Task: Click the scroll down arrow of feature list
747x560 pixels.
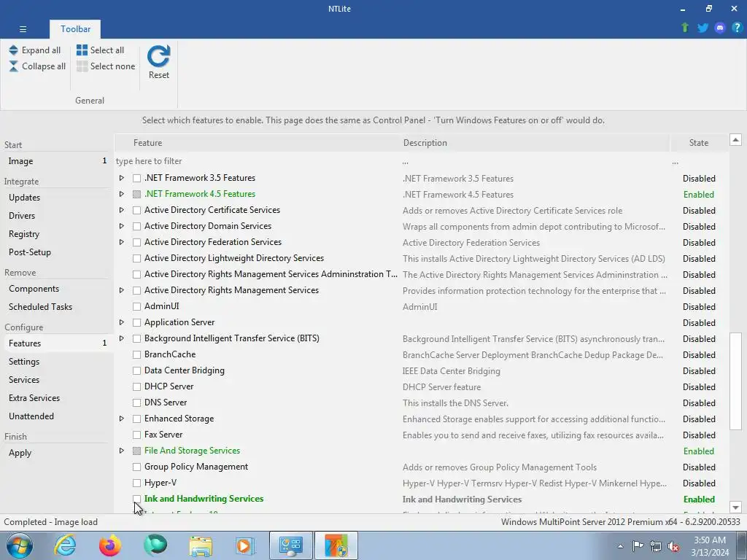Action: point(735,507)
